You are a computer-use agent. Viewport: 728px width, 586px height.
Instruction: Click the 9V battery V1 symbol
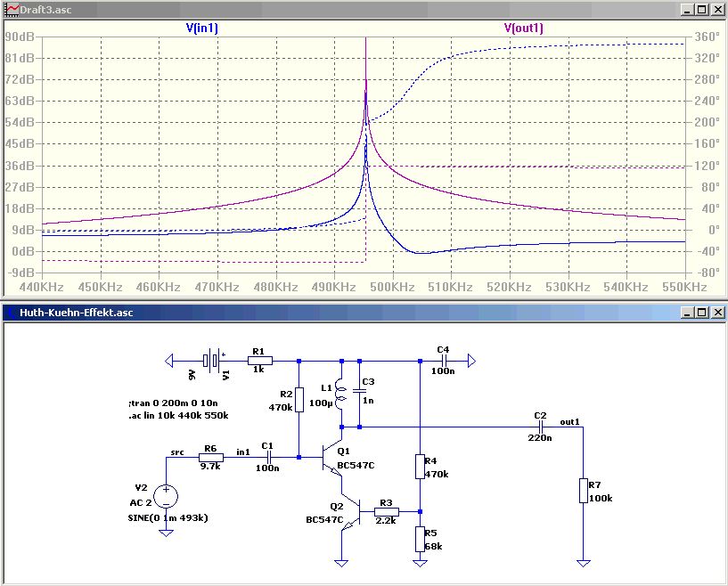[212, 361]
